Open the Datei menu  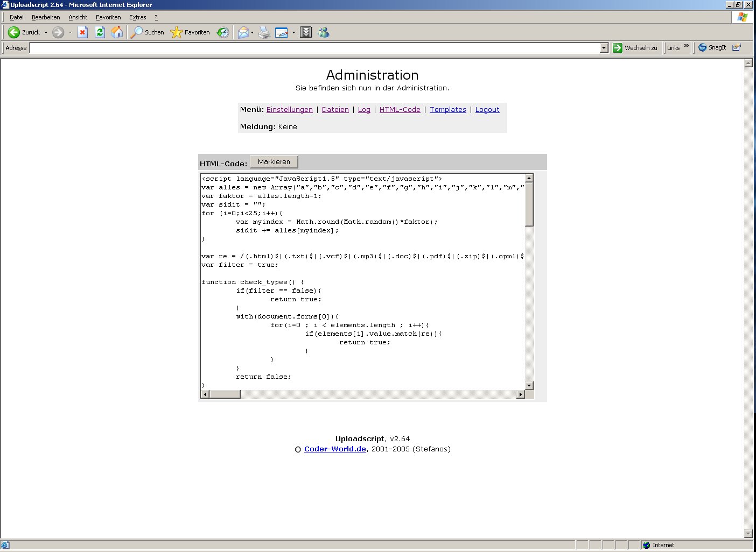click(17, 17)
